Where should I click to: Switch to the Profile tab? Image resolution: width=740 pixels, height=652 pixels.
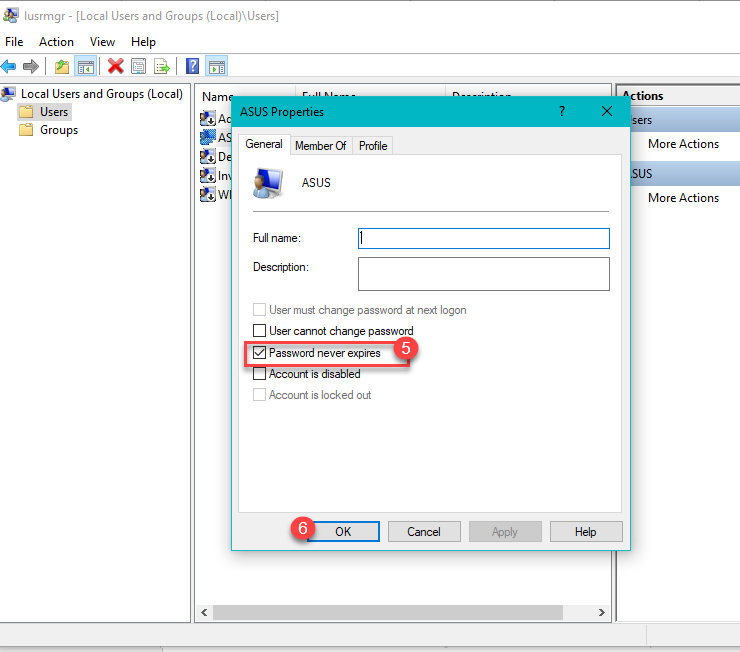click(x=373, y=146)
